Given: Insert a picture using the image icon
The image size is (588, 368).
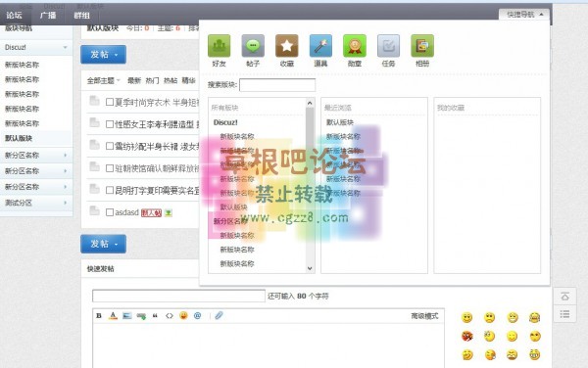Looking at the screenshot, I should point(127,315).
